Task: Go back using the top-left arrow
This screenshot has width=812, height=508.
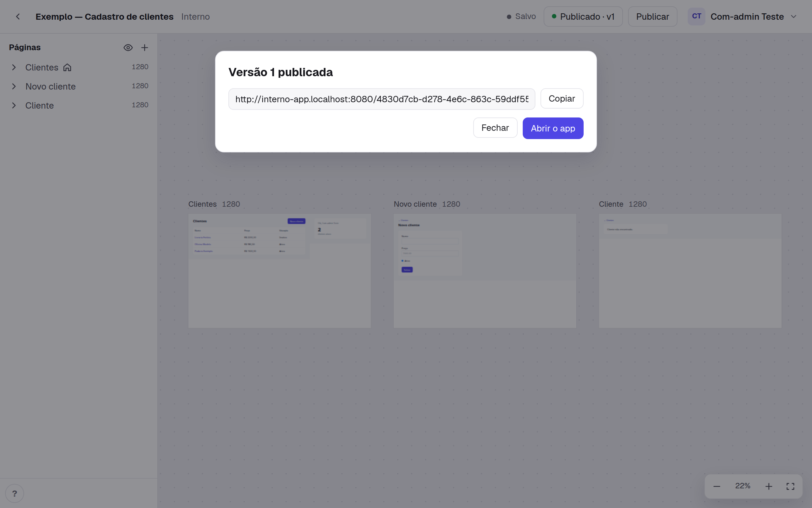Action: pos(18,17)
